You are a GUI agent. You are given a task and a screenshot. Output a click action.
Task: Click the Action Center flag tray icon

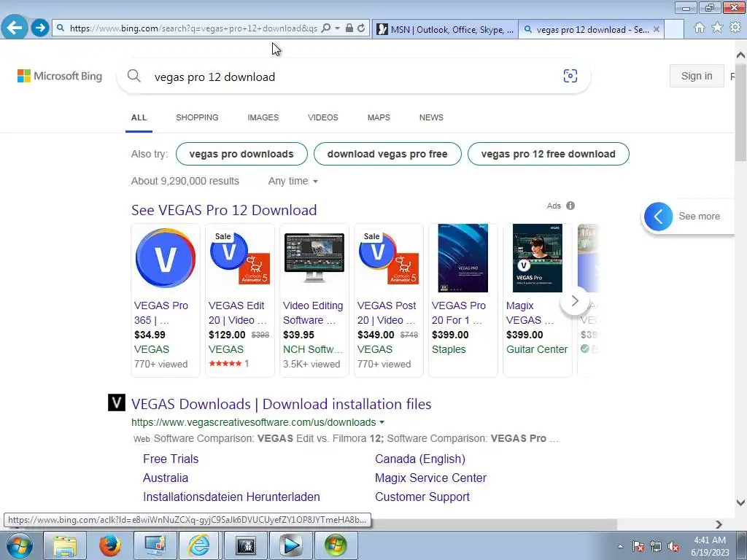pos(638,547)
